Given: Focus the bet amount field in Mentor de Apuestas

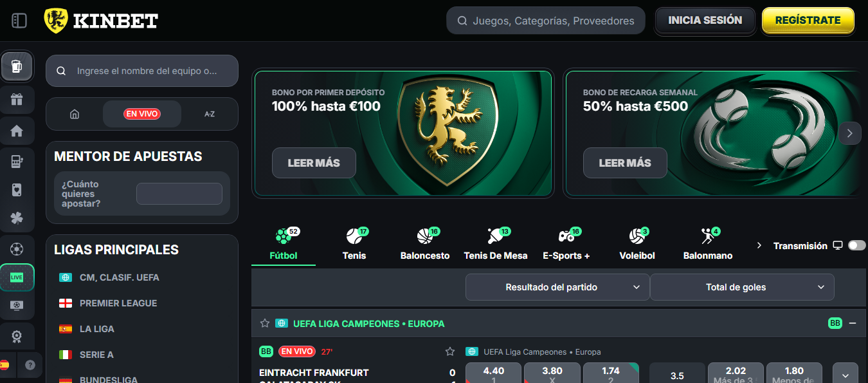Looking at the screenshot, I should pyautogui.click(x=179, y=194).
